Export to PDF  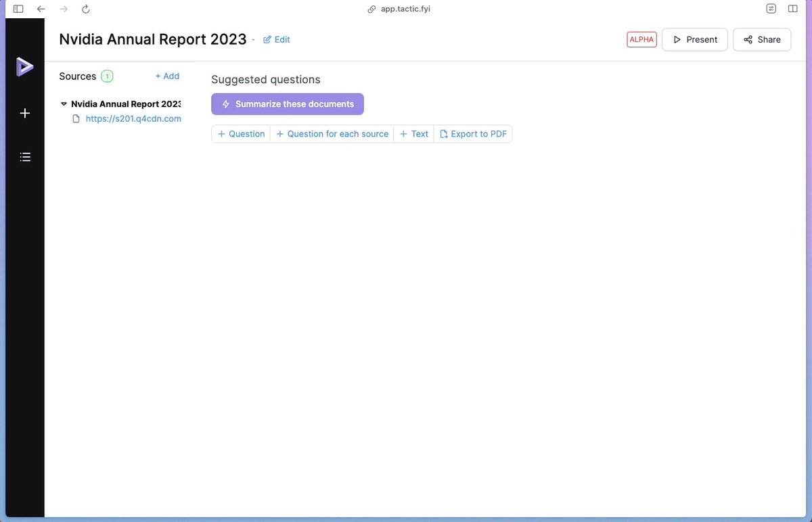[473, 134]
